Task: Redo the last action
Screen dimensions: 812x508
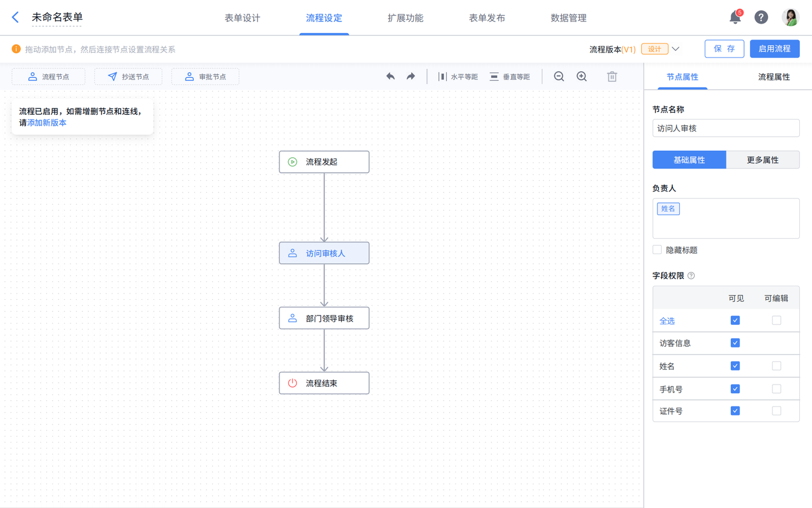Action: (411, 77)
